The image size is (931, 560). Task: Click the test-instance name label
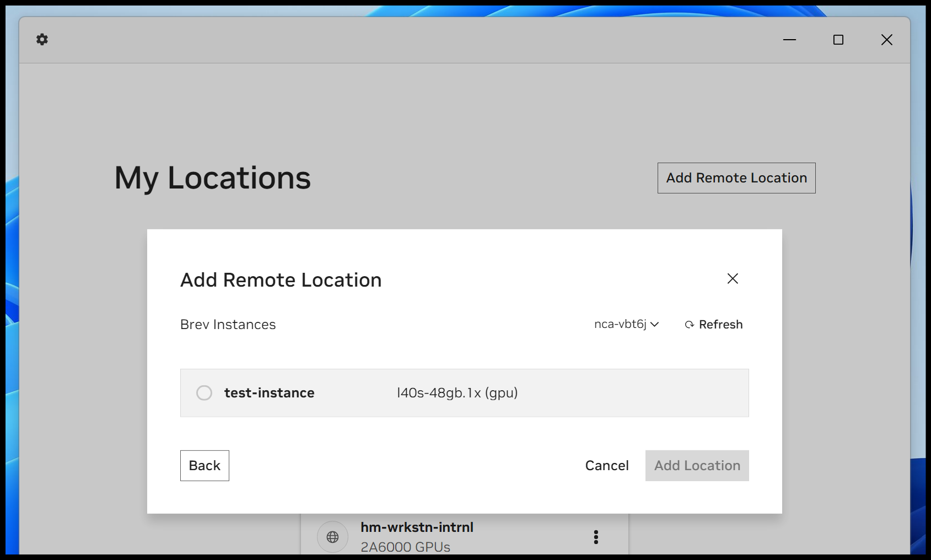(x=269, y=393)
